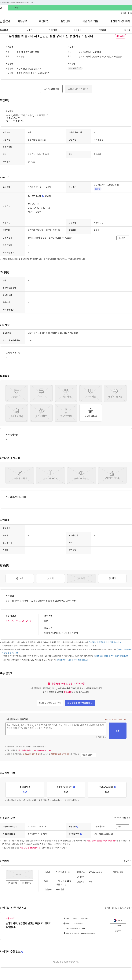Click the 건물 내부 경사로 facility icon
The height and width of the screenshot is (980, 132).
pos(112,475)
